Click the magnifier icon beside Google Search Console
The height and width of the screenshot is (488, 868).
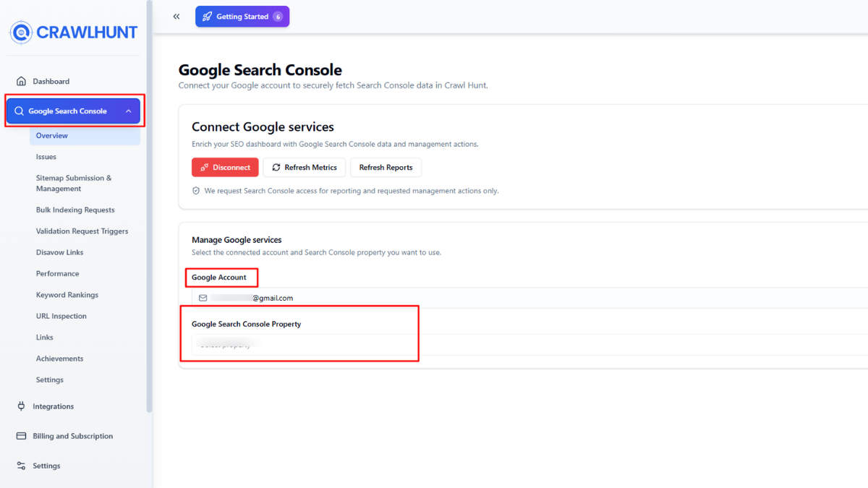(x=19, y=111)
